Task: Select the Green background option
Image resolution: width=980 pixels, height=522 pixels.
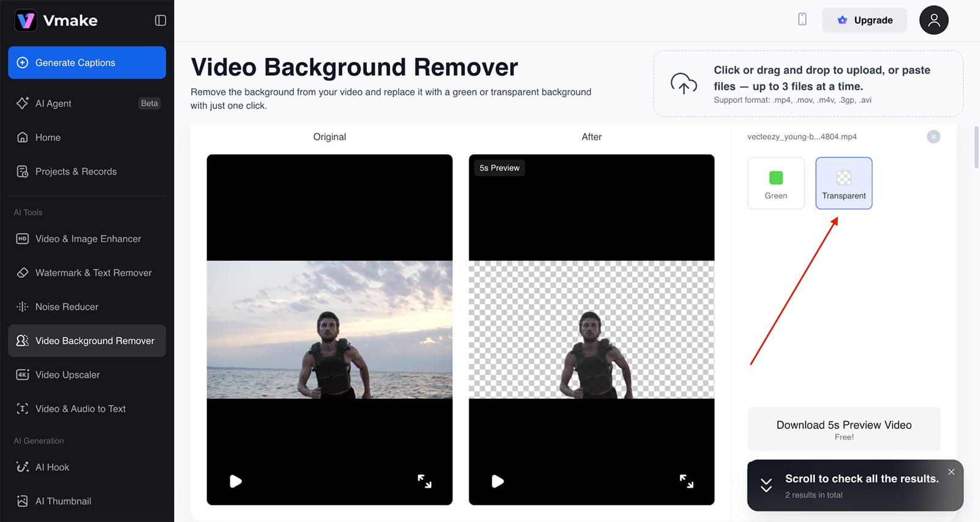Action: click(775, 184)
